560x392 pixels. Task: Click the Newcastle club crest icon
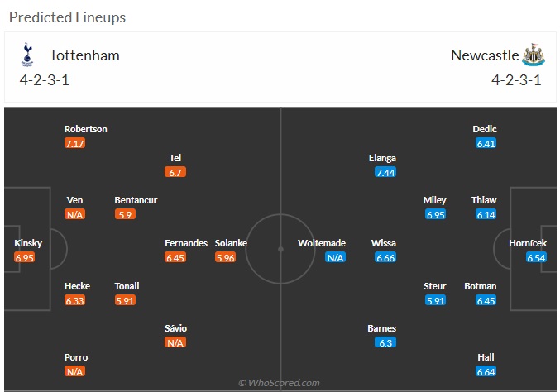(534, 55)
